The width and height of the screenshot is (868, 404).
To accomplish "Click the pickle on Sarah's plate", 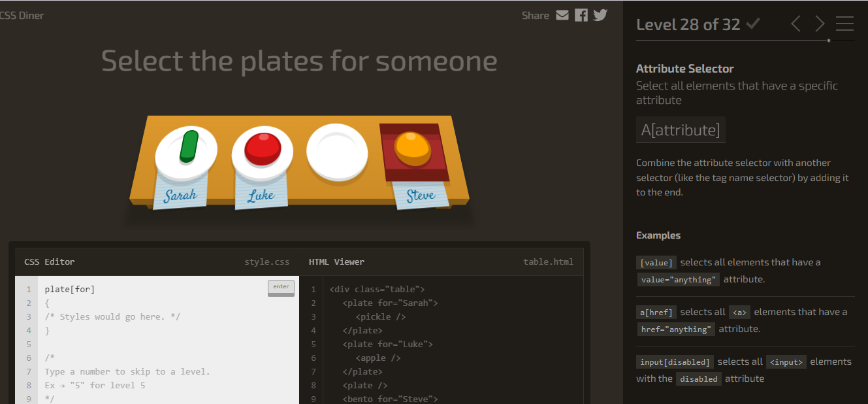I will (x=189, y=146).
